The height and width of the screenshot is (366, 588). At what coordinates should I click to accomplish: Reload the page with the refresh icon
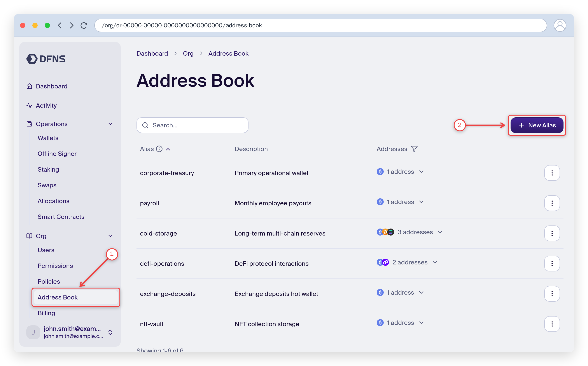[84, 25]
